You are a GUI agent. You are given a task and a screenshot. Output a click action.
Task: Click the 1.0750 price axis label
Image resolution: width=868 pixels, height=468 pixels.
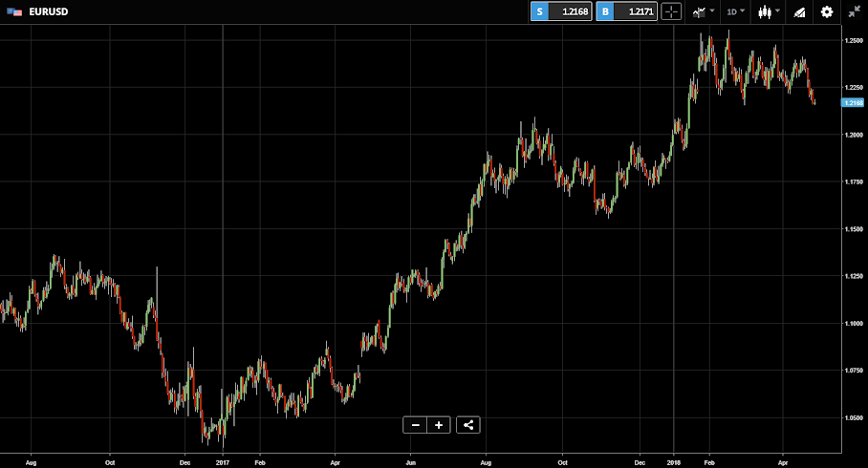click(x=854, y=371)
